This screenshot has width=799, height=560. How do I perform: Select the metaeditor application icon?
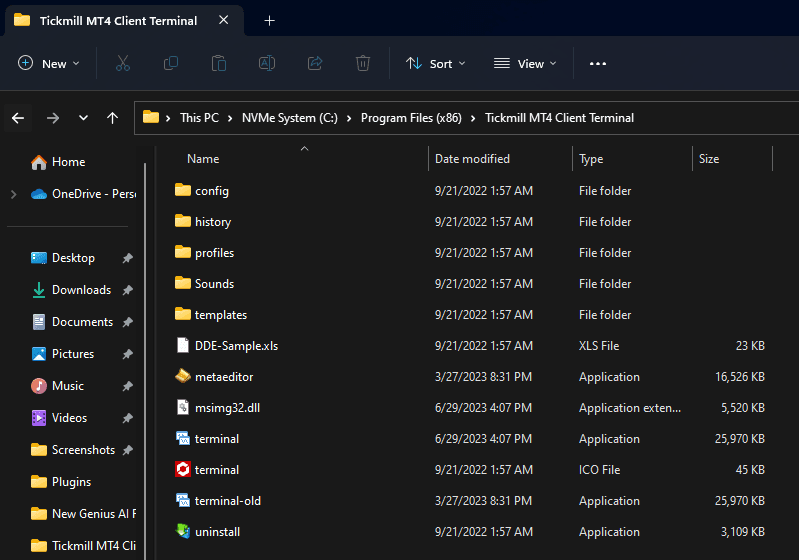182,377
